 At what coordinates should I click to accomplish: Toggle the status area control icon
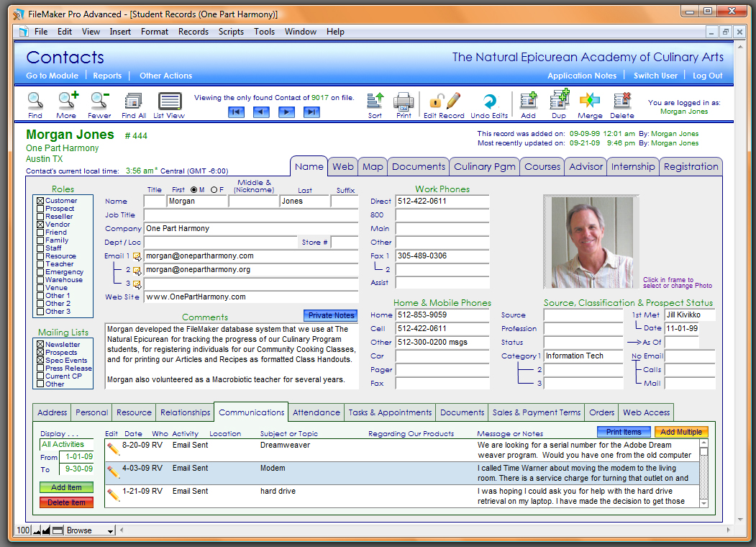58,530
